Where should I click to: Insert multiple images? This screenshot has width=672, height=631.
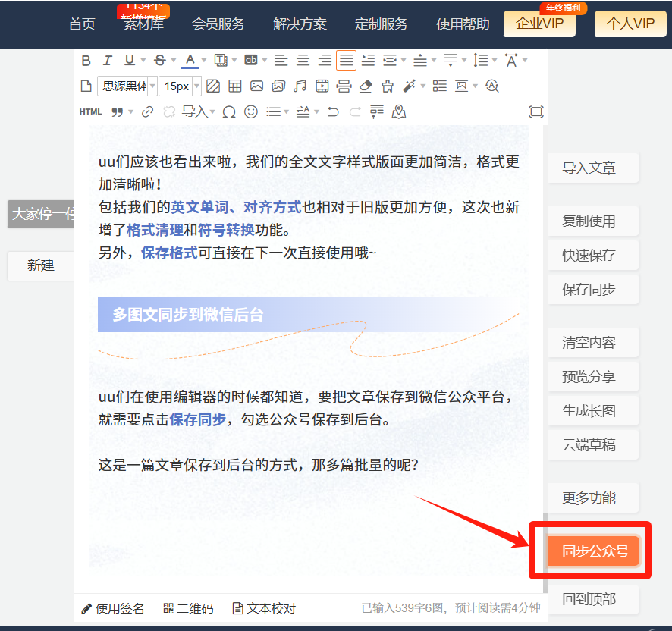[278, 86]
